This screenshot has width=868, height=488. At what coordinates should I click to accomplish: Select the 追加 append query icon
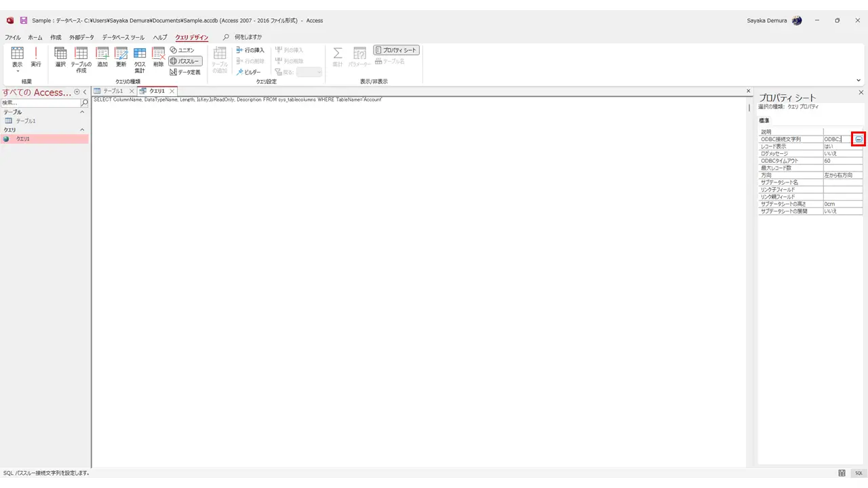pos(102,58)
